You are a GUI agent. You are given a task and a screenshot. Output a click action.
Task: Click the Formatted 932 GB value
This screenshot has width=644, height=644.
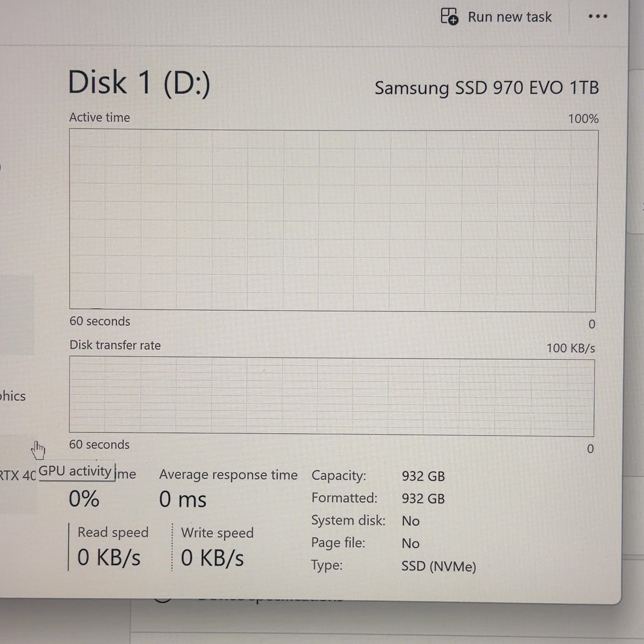[x=423, y=499]
